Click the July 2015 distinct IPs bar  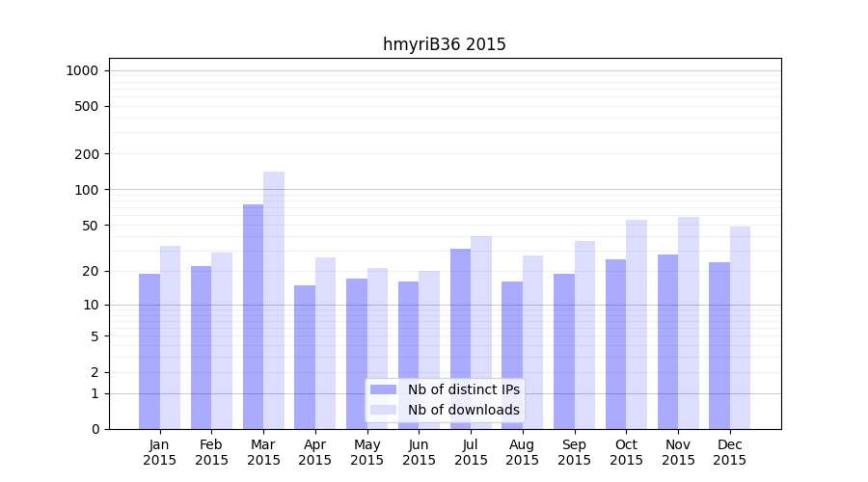click(x=460, y=338)
